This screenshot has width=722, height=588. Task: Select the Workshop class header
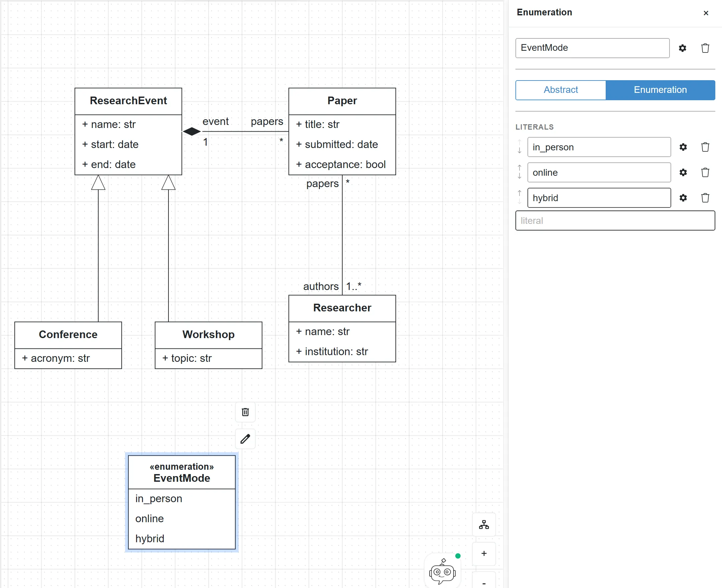click(208, 335)
